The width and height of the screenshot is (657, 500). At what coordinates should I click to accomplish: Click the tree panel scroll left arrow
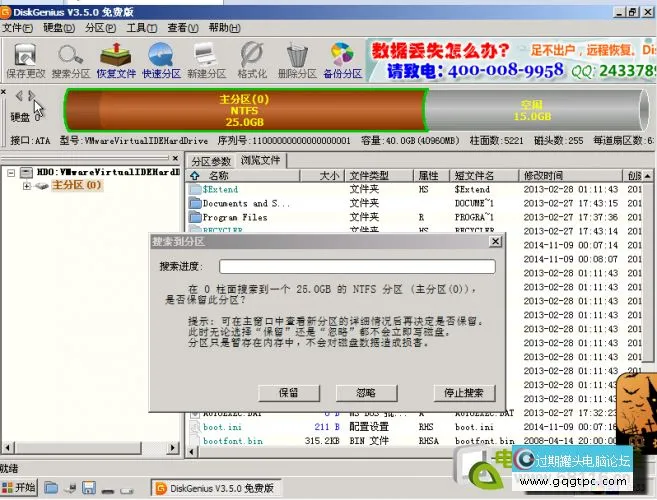(7, 448)
